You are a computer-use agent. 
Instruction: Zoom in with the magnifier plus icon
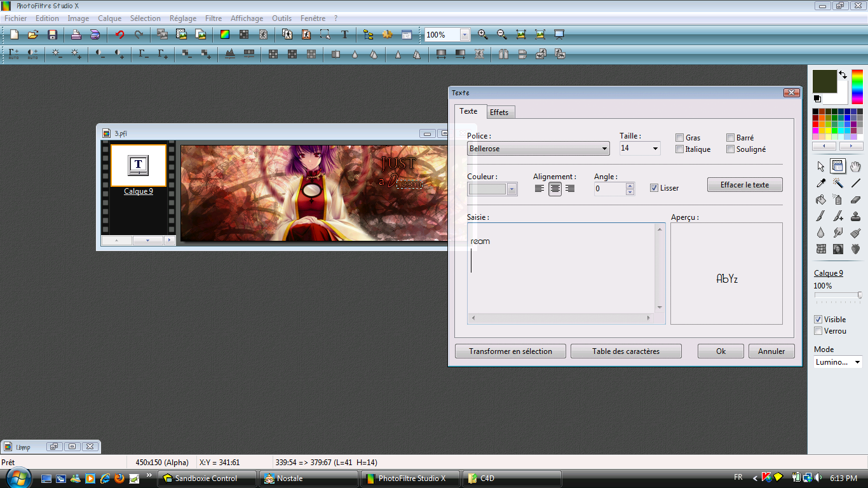pyautogui.click(x=483, y=35)
